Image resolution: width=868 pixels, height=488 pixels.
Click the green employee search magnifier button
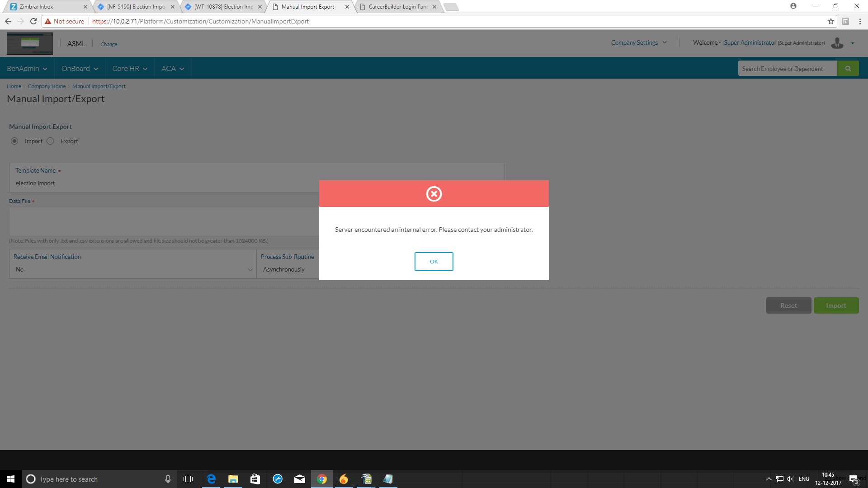click(848, 69)
